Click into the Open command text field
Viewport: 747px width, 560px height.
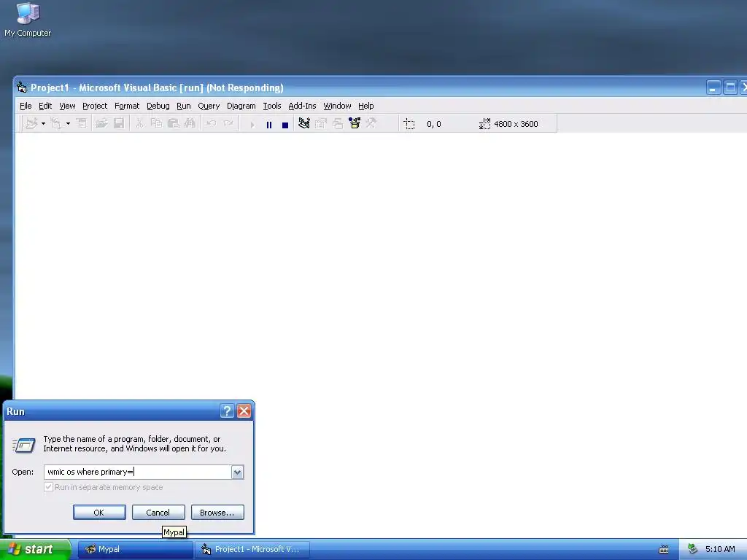pos(138,472)
